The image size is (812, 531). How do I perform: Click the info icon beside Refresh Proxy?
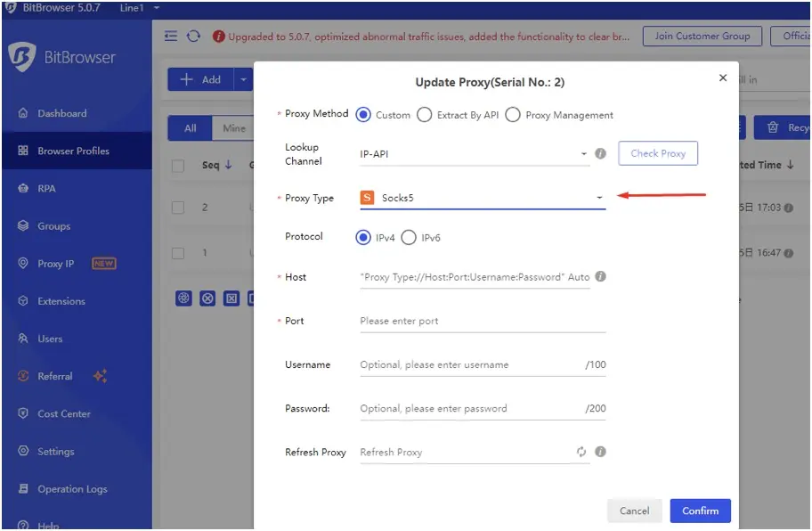click(600, 452)
